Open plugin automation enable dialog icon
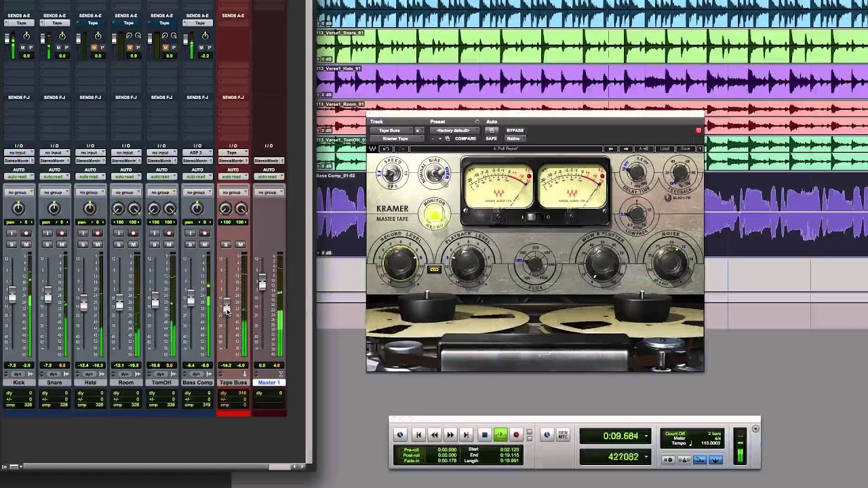868x488 pixels. pyautogui.click(x=492, y=130)
